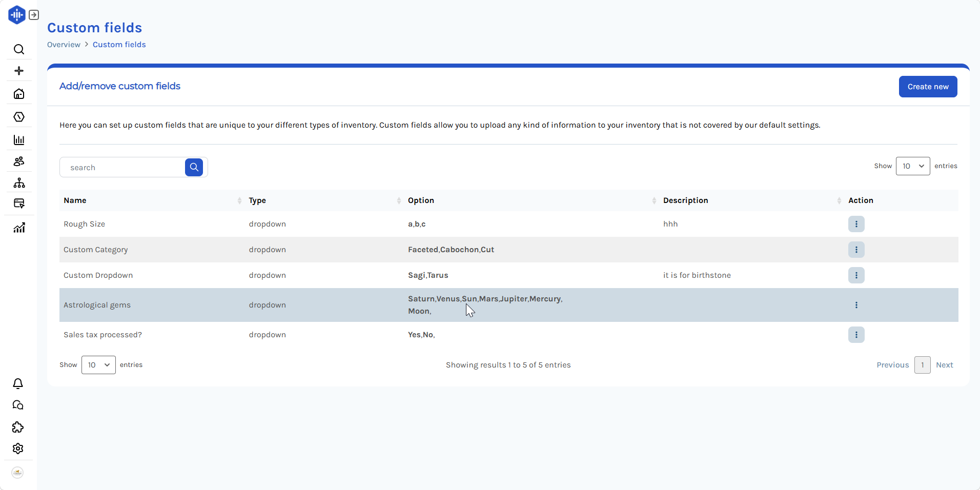Open action menu for Custom Dropdown row
The image size is (980, 490).
pyautogui.click(x=856, y=275)
